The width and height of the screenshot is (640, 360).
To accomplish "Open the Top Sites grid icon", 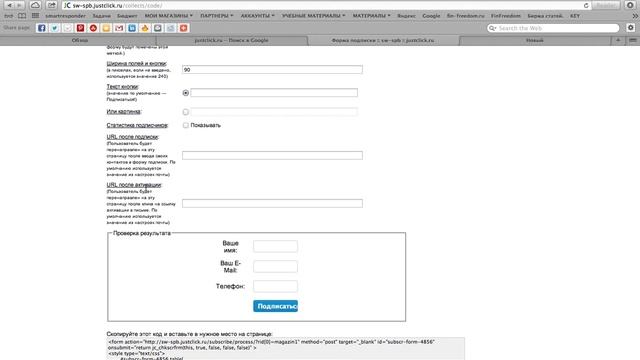I will [36, 16].
